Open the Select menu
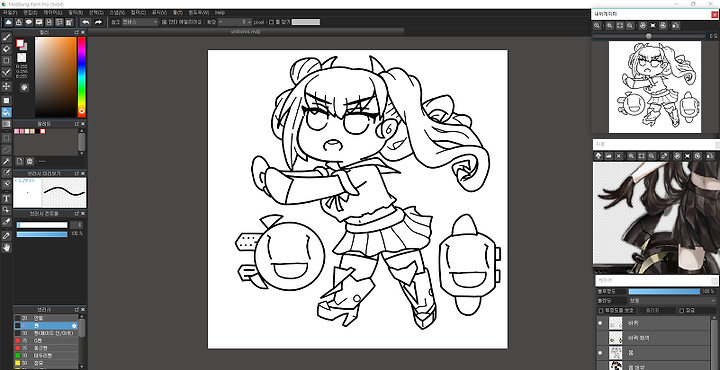Screen dimensions: 720x370 [x=96, y=12]
